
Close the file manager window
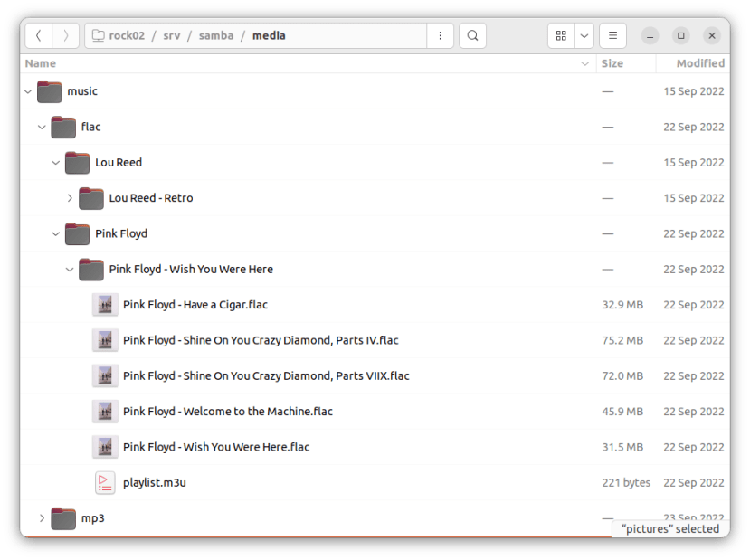tap(712, 36)
